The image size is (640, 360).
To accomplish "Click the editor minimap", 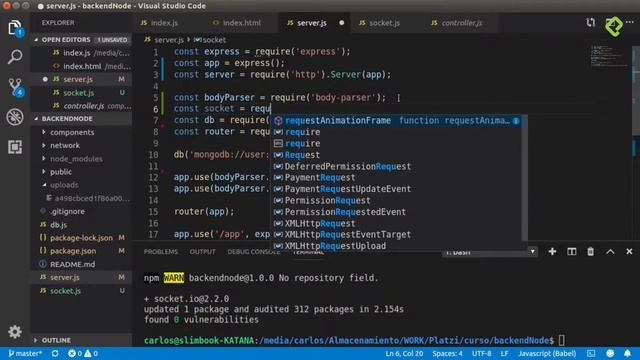I will (610, 56).
